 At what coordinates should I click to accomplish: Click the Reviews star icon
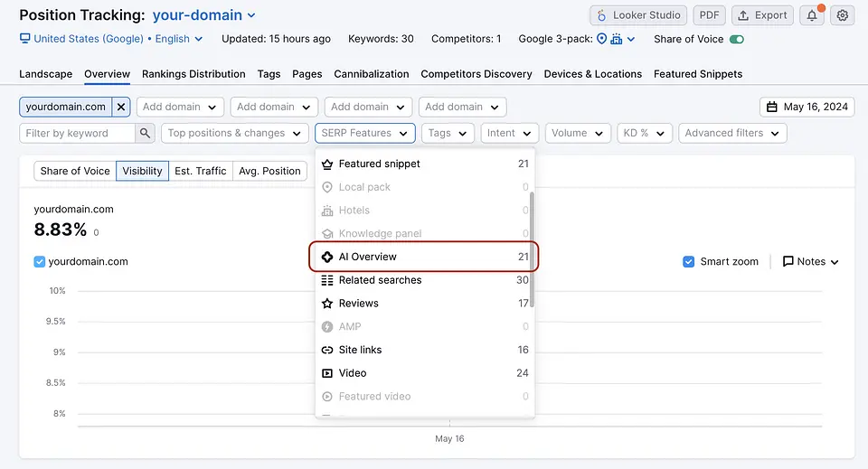[x=327, y=304]
